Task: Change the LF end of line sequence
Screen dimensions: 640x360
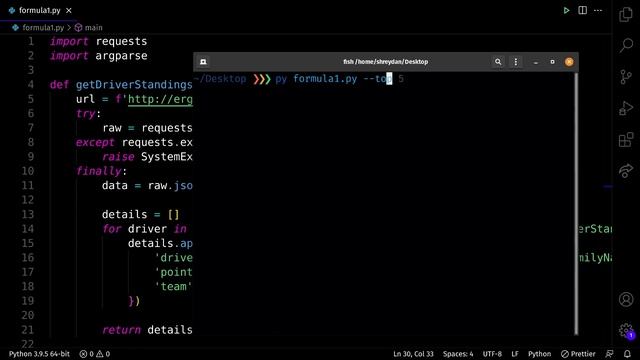Action: 515,354
